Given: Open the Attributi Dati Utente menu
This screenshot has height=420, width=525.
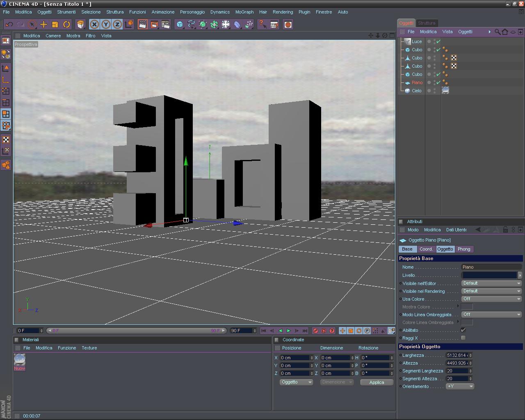Looking at the screenshot, I should click(456, 230).
